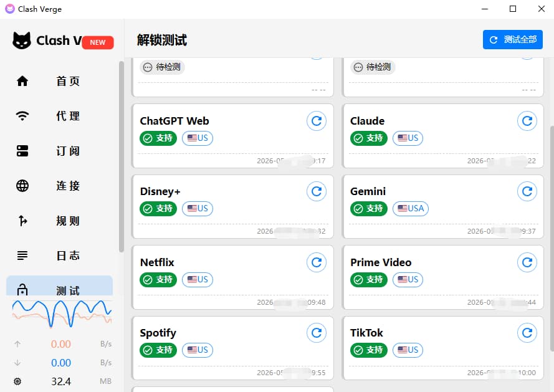Click the unlock test padlock icon
This screenshot has height=392, width=554.
22,290
